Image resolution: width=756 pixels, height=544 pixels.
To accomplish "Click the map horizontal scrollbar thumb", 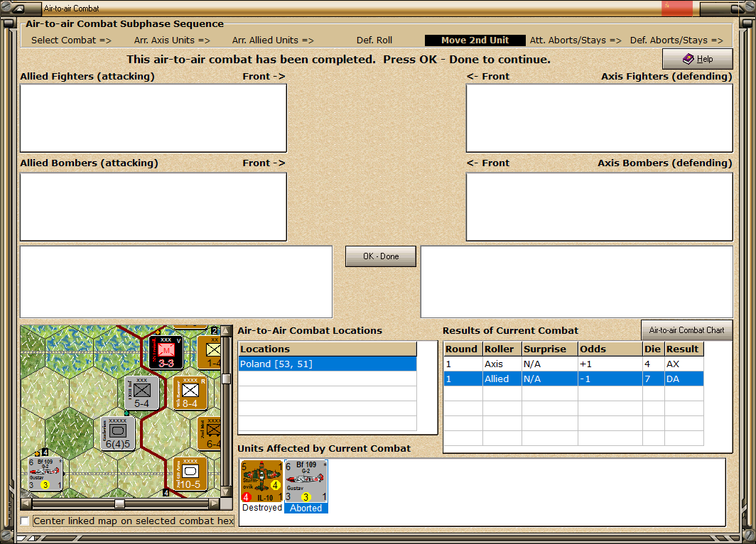I will [119, 504].
